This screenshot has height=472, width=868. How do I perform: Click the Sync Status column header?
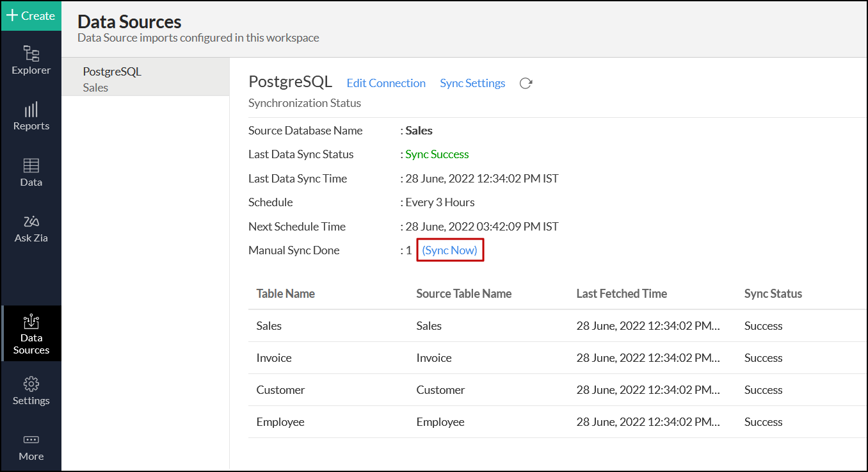[773, 294]
